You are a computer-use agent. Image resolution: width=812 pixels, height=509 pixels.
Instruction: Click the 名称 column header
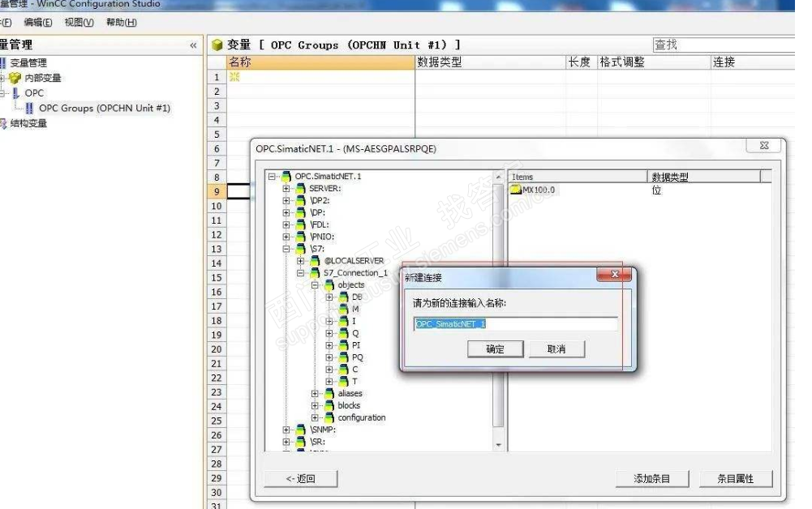pos(320,62)
